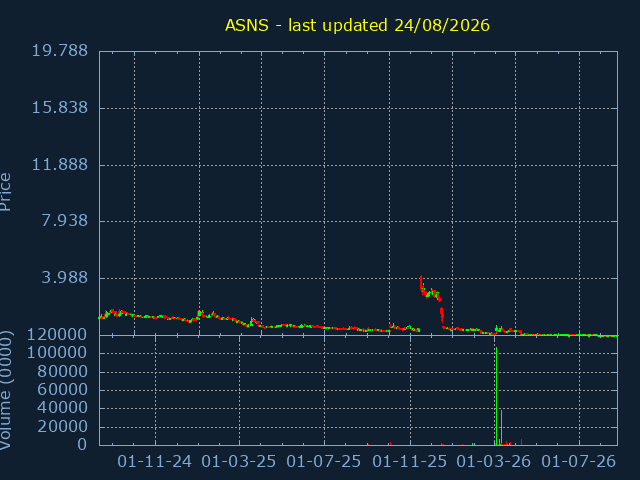640x480 pixels.
Task: Click the 01-07-26 date label
Action: (578, 462)
